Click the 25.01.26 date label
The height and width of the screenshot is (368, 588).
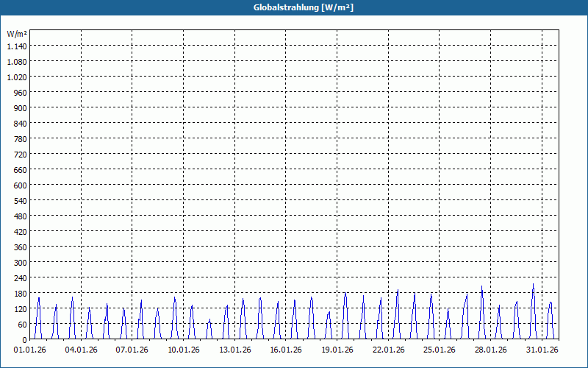440,350
